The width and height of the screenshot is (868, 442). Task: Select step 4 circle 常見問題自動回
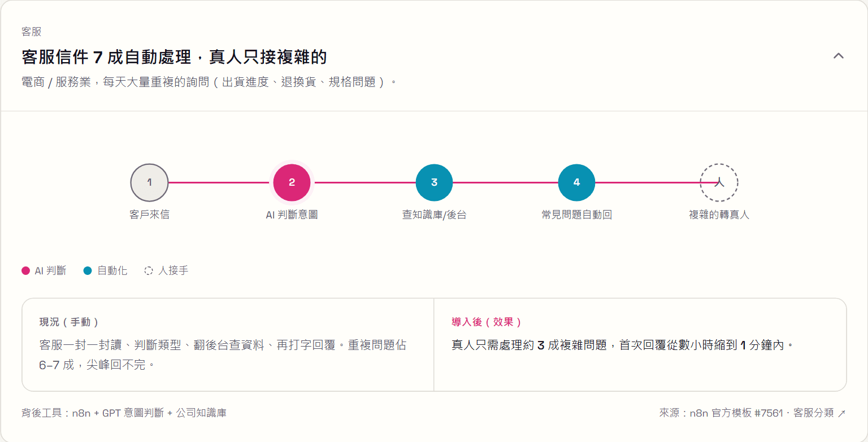576,182
